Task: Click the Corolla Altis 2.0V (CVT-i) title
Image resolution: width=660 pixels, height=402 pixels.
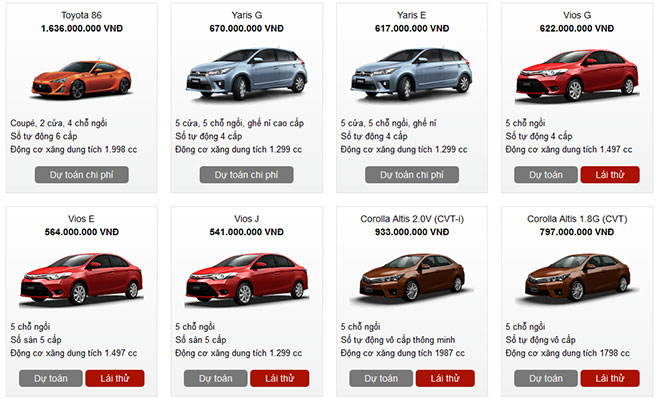Action: coord(412,219)
